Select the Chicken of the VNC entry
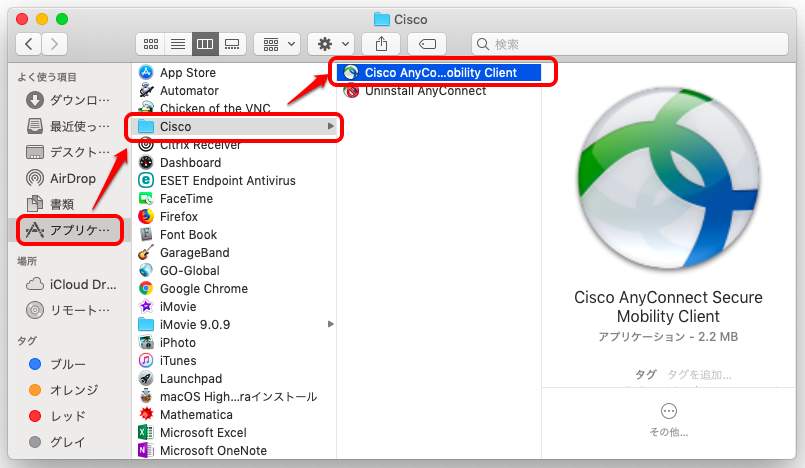The height and width of the screenshot is (468, 805). pyautogui.click(x=234, y=108)
